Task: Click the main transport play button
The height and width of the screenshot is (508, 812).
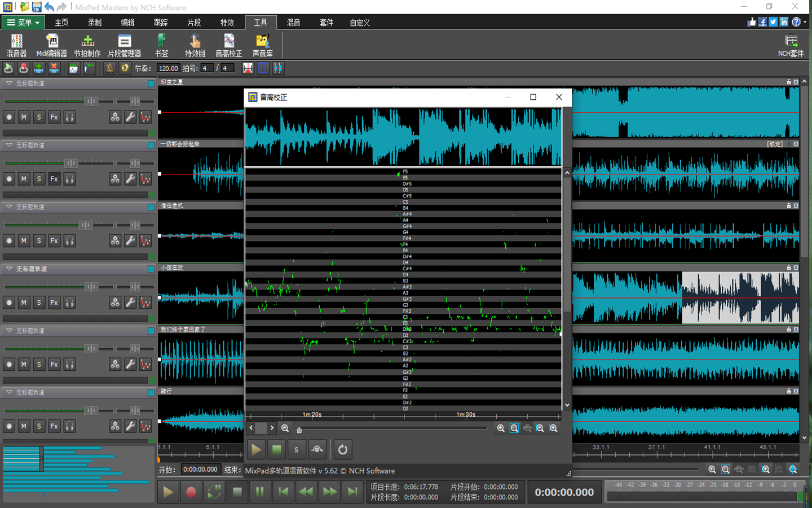Action: pos(168,492)
